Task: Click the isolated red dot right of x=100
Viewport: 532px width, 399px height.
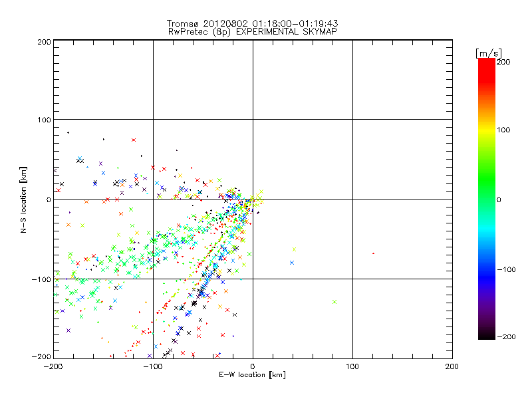Action: (373, 253)
